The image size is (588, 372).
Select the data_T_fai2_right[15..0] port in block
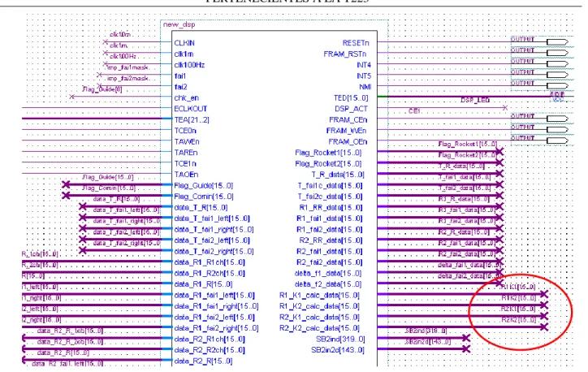click(x=214, y=252)
